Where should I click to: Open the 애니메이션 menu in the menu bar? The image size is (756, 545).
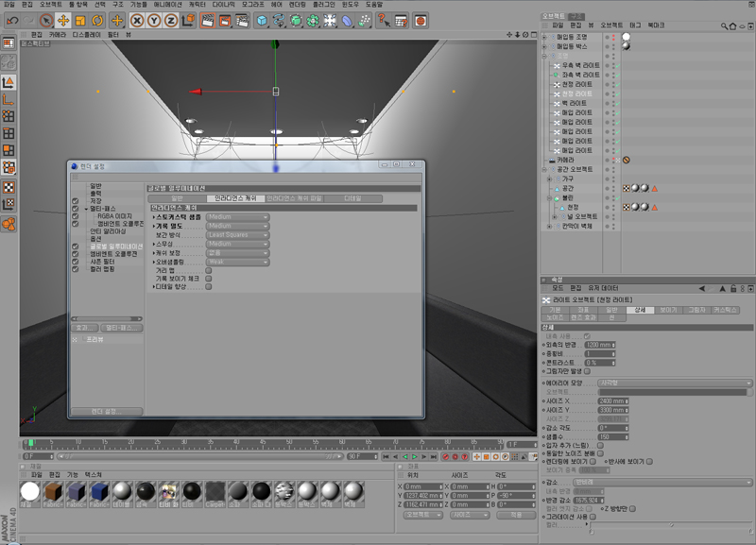[x=168, y=4]
